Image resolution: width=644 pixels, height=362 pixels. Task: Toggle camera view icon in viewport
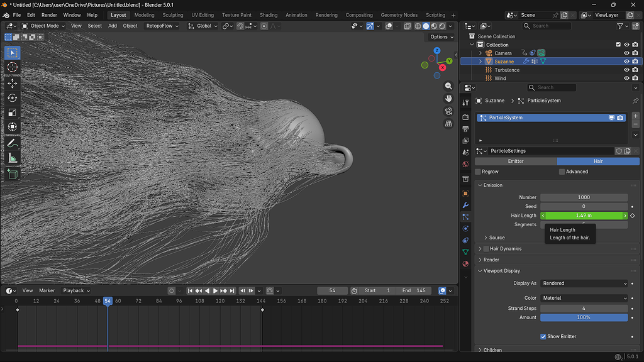point(448,111)
